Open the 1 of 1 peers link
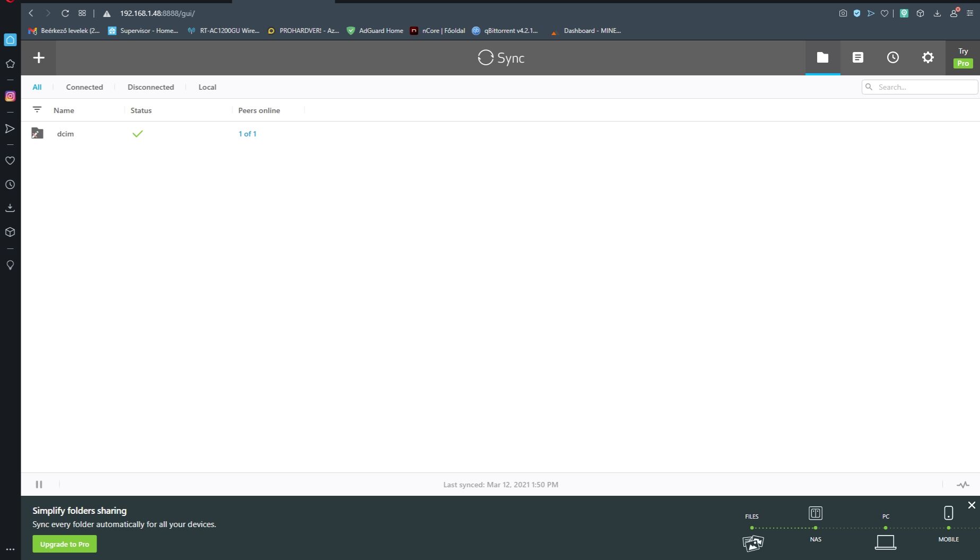This screenshot has width=980, height=560. 247,134
